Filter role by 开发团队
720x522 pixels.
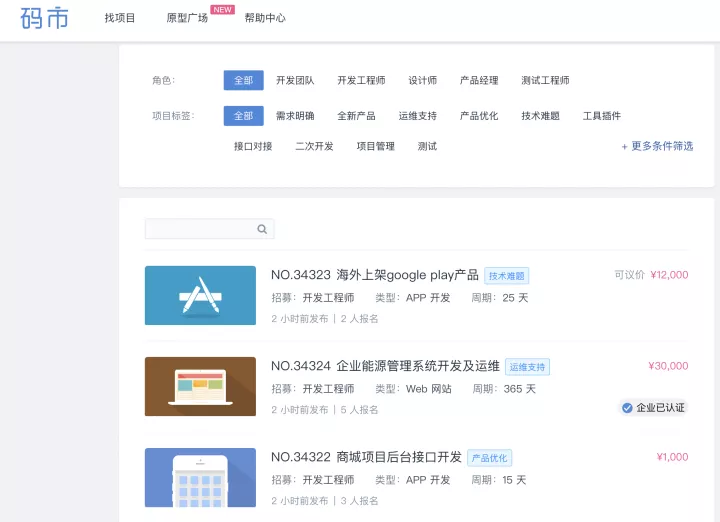(x=295, y=80)
